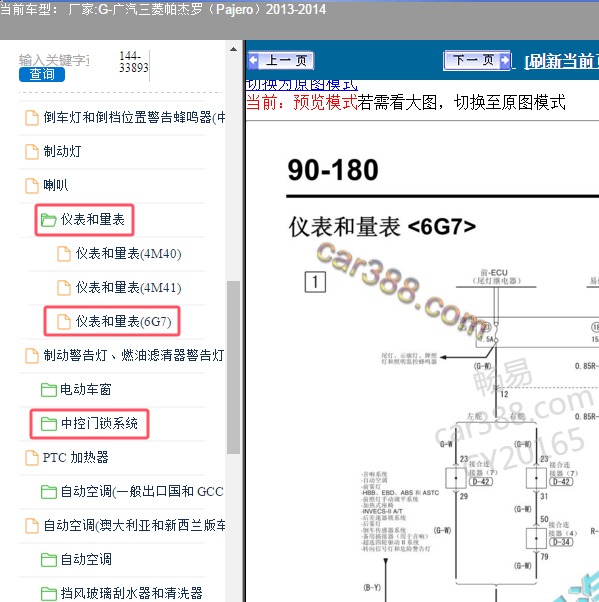Click the file icon beside 仪表和量表(4M40)
This screenshot has height=602, width=599.
pyautogui.click(x=64, y=254)
